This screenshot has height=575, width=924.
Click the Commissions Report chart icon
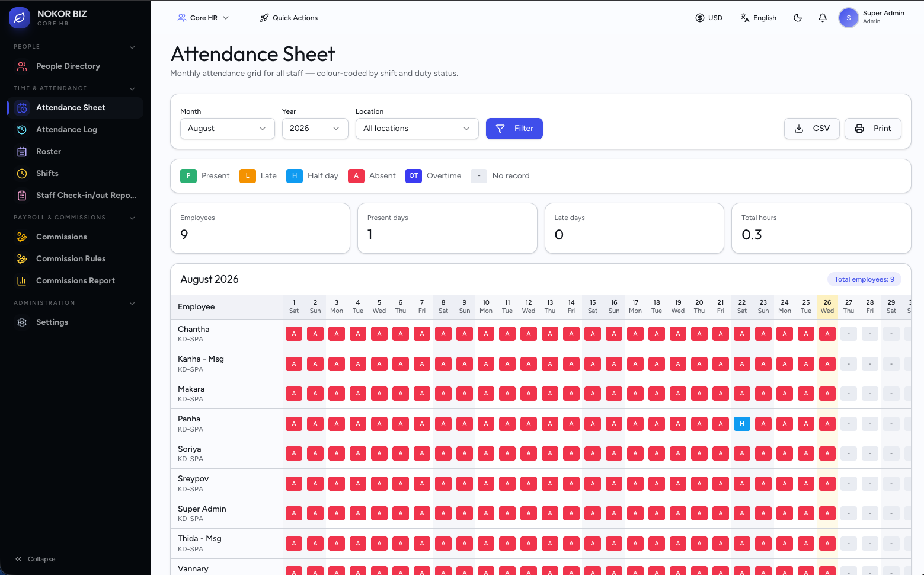[22, 280]
